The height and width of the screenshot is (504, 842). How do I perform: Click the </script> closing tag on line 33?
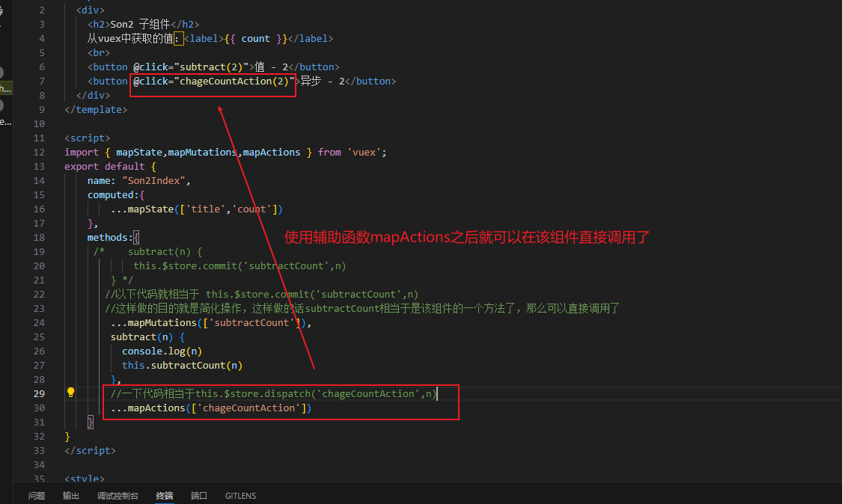pyautogui.click(x=91, y=450)
